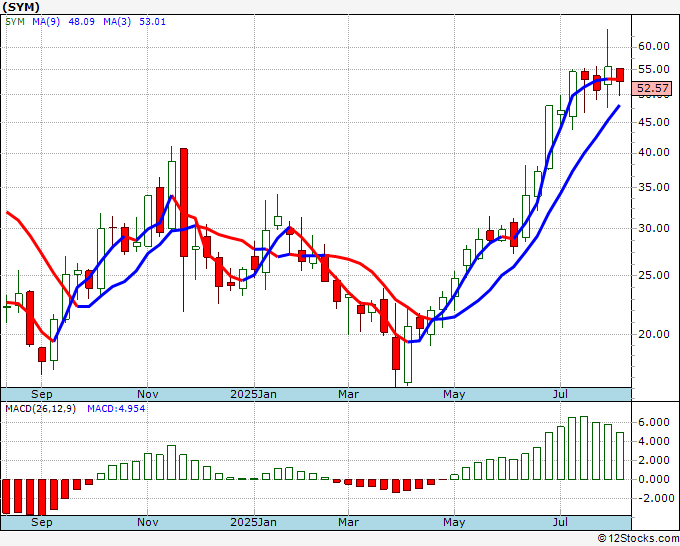This screenshot has height=546, width=680.
Task: Click the 20.00 price axis label
Action: [654, 334]
